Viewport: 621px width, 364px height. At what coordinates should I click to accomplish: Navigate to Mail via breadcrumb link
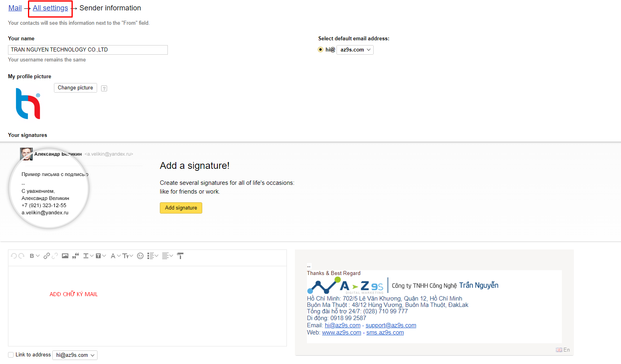click(x=15, y=8)
